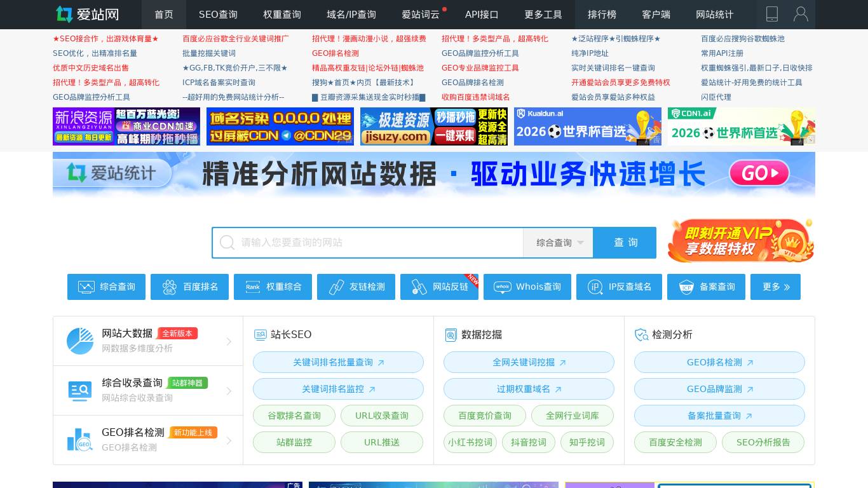The image size is (868, 488).
Task: Select the 首页 nav tab
Action: click(x=164, y=15)
